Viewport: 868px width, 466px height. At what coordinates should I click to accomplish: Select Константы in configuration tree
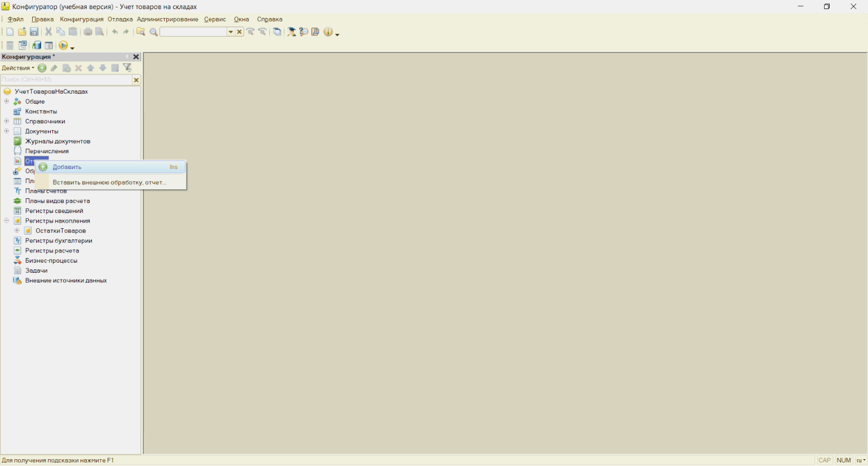click(x=41, y=112)
